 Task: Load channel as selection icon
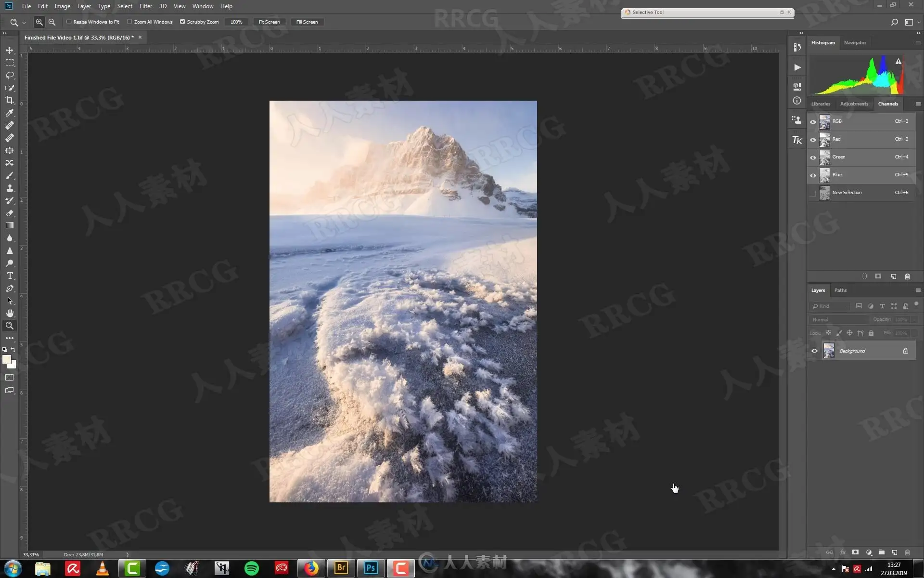pyautogui.click(x=864, y=276)
